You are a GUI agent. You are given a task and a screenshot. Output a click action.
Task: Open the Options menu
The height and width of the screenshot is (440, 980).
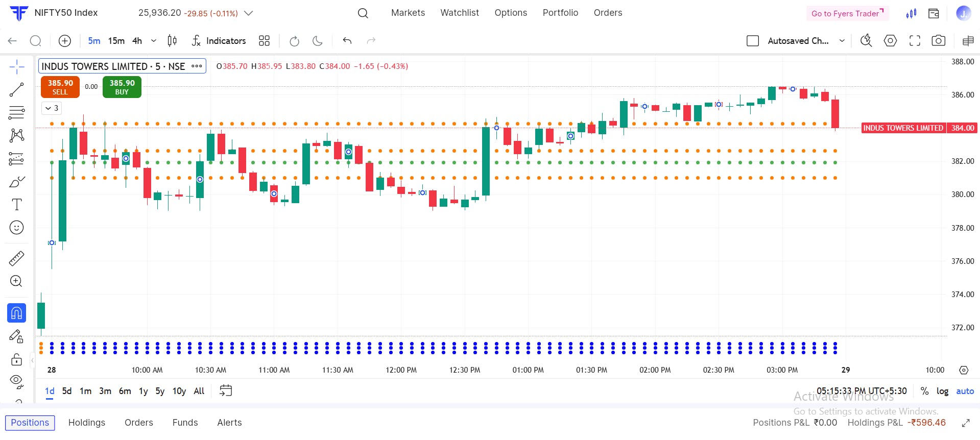[x=511, y=13]
